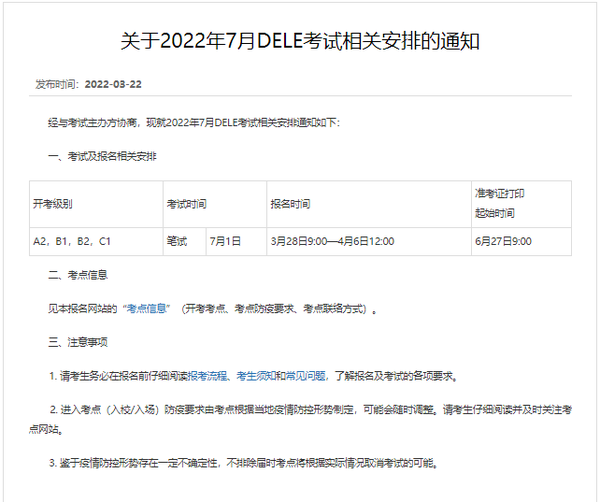Click the 7月1日 exam date cell
Viewport: 600px width, 502px height.
pos(236,241)
